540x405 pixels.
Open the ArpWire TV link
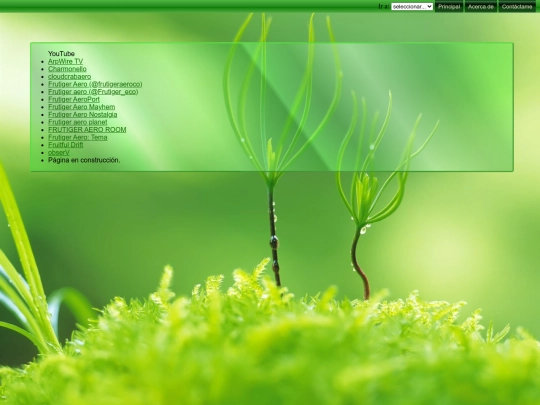point(65,61)
